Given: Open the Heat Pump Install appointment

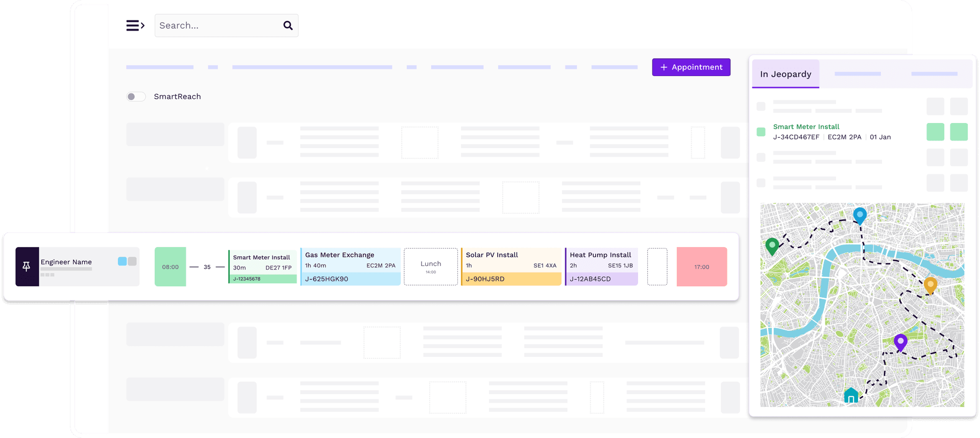Looking at the screenshot, I should pos(601,266).
